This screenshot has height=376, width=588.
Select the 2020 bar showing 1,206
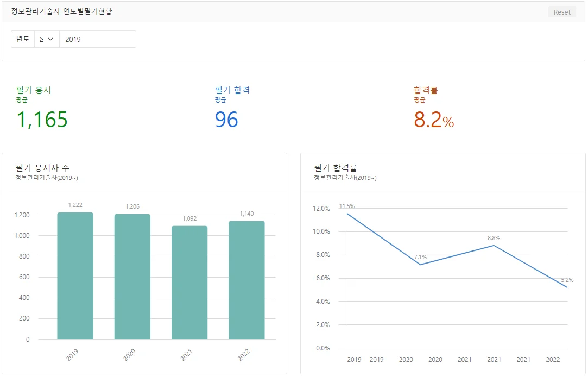(x=132, y=277)
